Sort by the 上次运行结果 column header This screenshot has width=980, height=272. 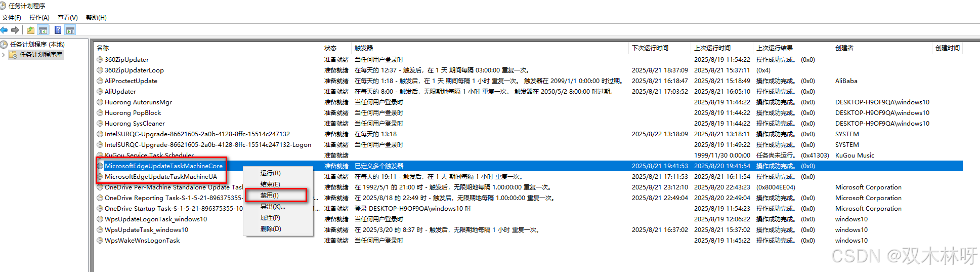pyautogui.click(x=792, y=48)
